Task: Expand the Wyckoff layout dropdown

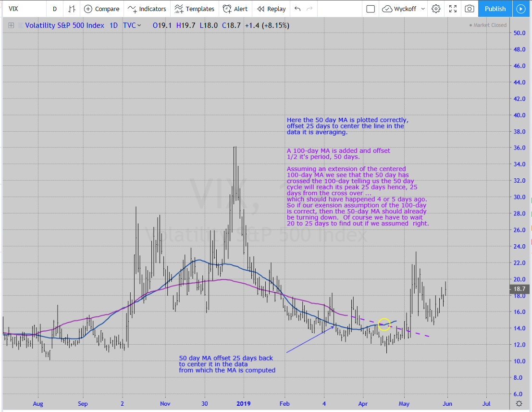Action: click(404, 9)
